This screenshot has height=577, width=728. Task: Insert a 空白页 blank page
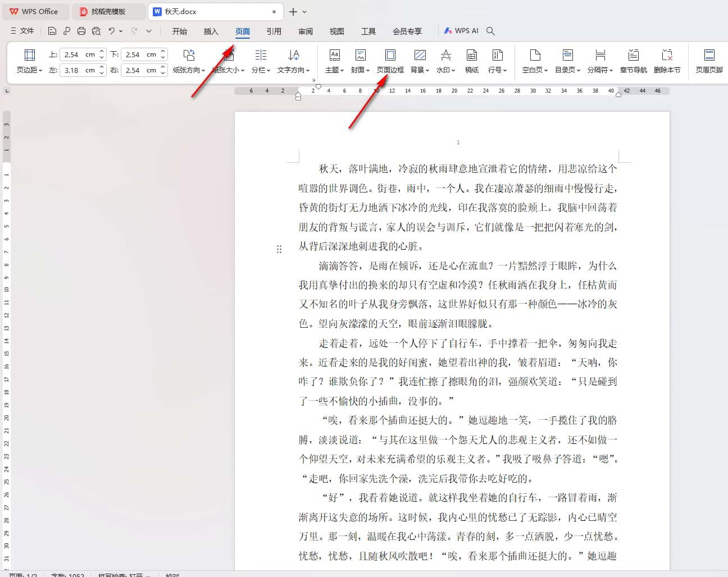tap(535, 61)
